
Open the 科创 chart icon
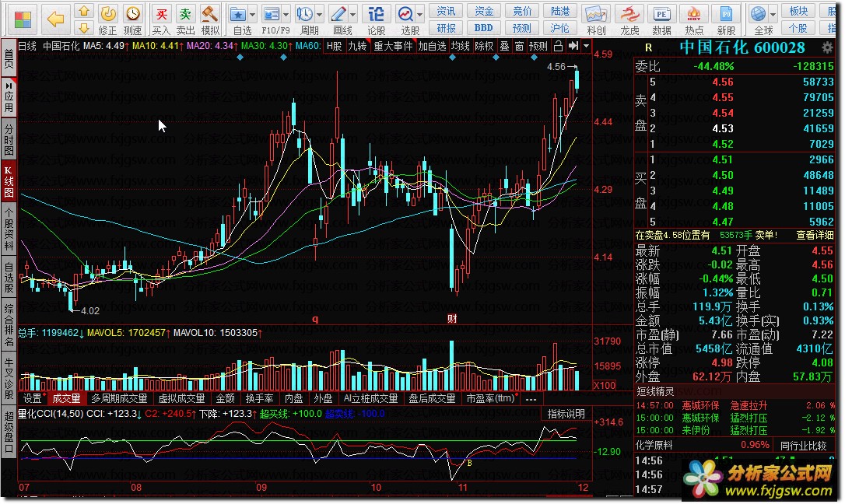[x=597, y=14]
